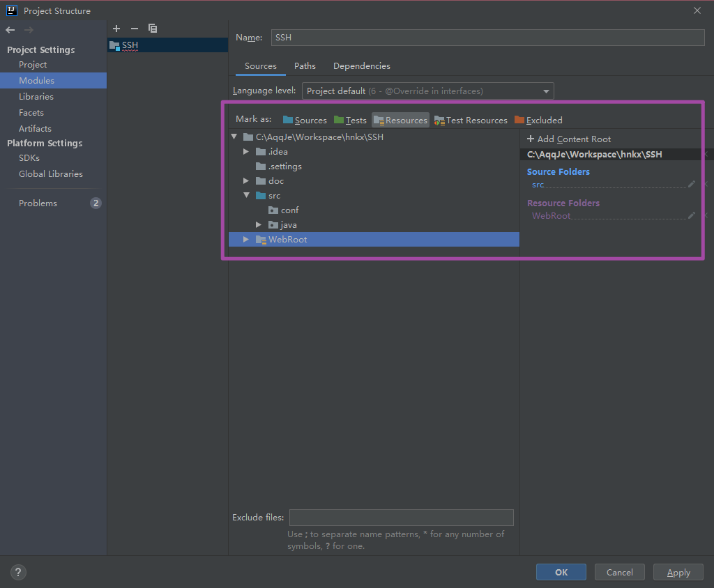
Task: Click the .idea folder icon
Action: point(261,152)
